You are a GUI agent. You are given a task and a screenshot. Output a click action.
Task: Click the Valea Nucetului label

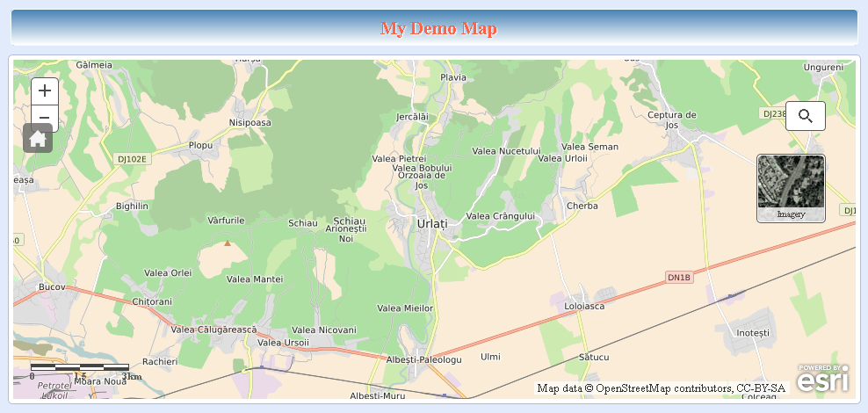point(506,150)
